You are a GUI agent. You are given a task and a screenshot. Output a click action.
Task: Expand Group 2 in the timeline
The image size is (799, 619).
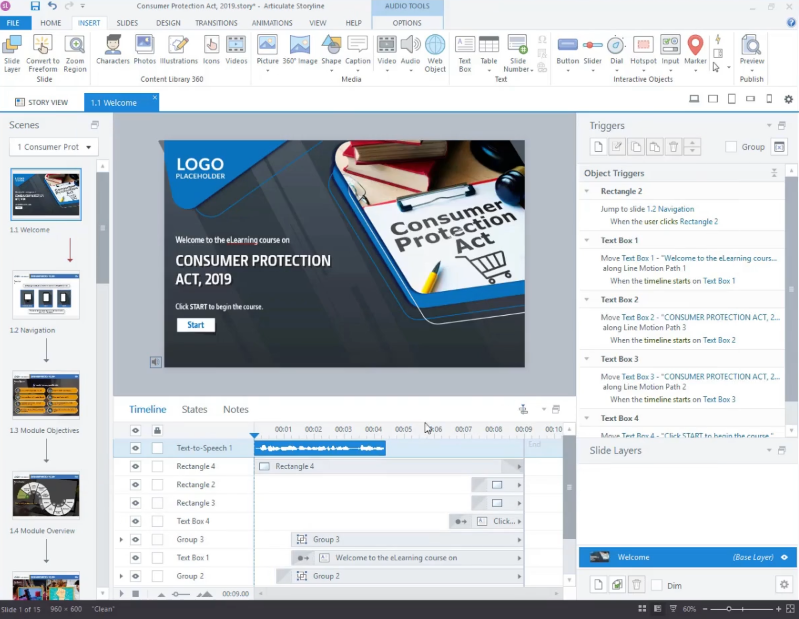pos(121,576)
